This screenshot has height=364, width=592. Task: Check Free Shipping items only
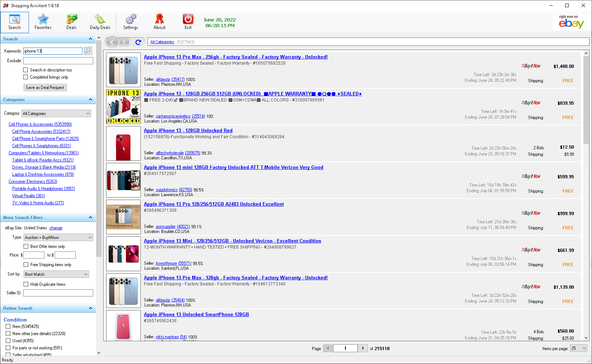(26, 265)
